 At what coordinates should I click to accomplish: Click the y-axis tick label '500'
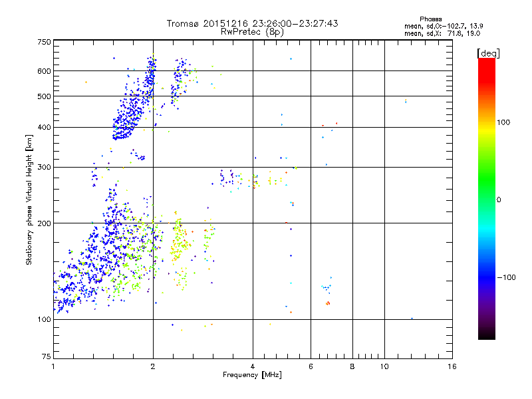coord(44,96)
